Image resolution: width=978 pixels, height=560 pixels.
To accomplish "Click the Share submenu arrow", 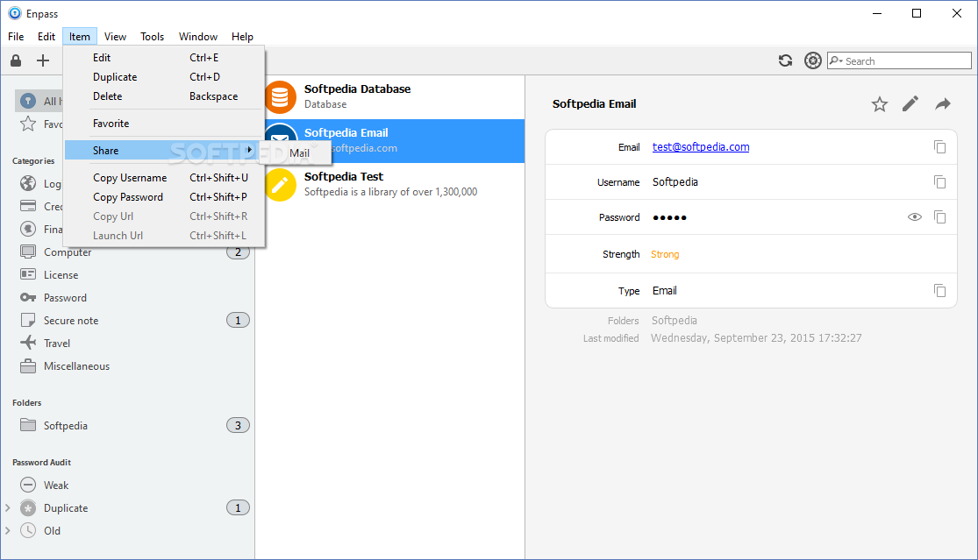I will coord(249,150).
